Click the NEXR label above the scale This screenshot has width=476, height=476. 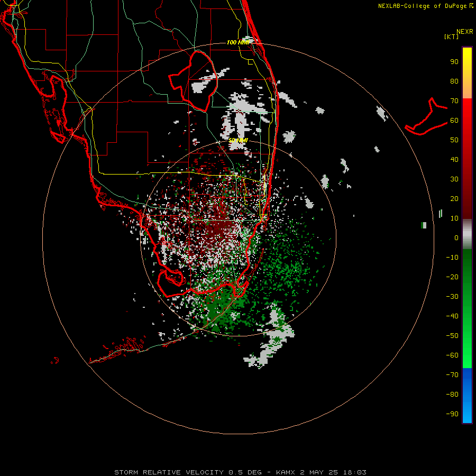tap(465, 32)
